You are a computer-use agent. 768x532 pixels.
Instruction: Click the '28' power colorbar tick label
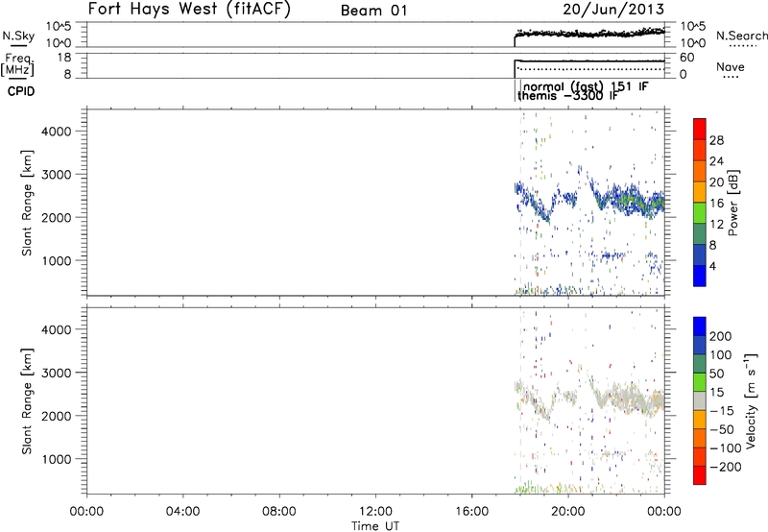point(716,140)
